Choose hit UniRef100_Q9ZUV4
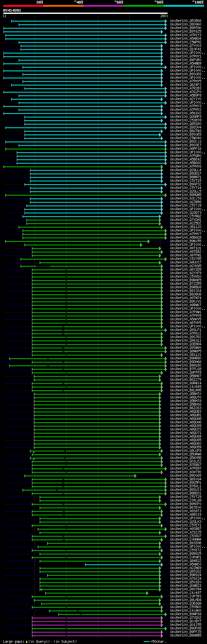Screen dimensions: 207x644 (x=186, y=128)
